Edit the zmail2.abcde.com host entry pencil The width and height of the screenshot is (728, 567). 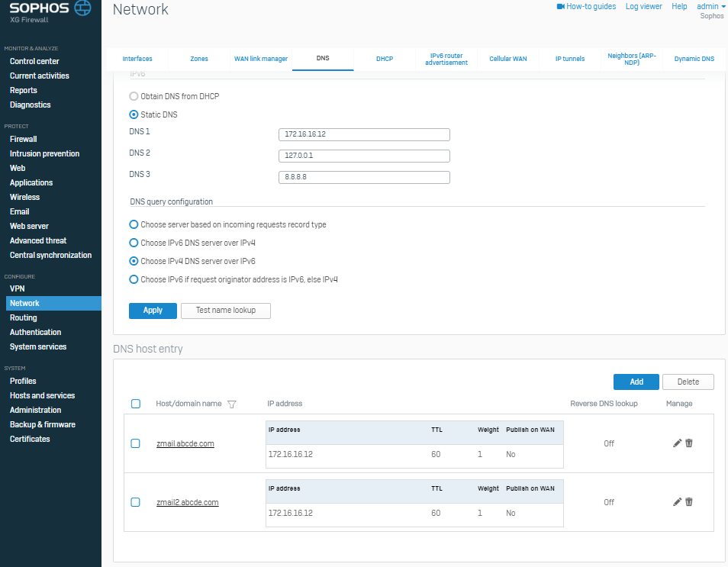(x=677, y=501)
